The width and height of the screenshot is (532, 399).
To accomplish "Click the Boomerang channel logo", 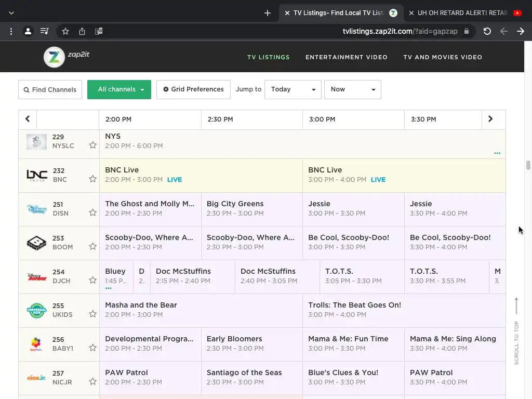I will point(37,243).
